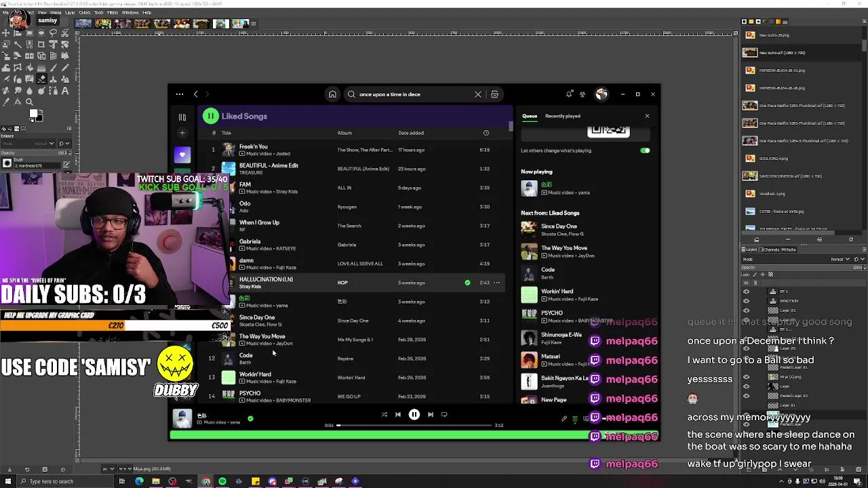This screenshot has height=488, width=868.
Task: Open the GIMP Windows menu
Action: coord(130,12)
